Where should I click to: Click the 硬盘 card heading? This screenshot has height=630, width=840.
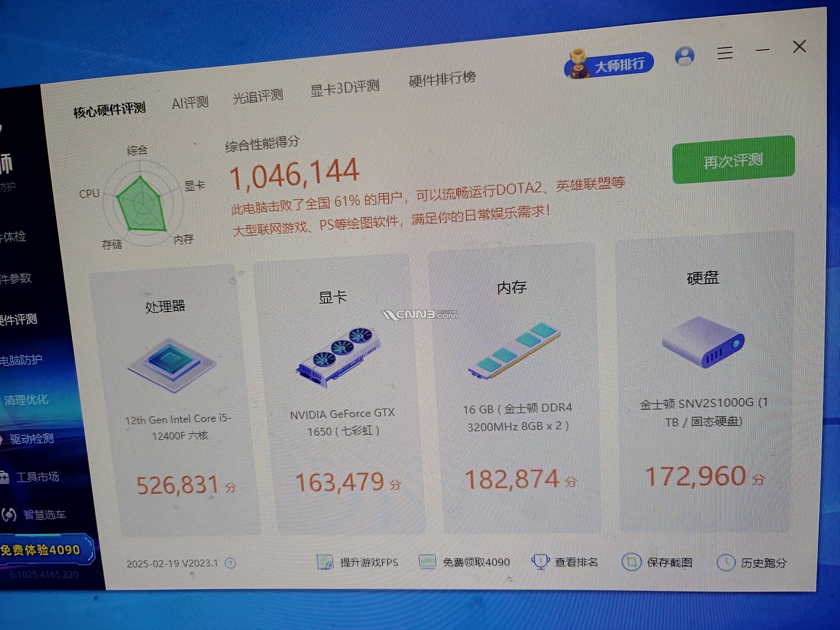tap(703, 278)
